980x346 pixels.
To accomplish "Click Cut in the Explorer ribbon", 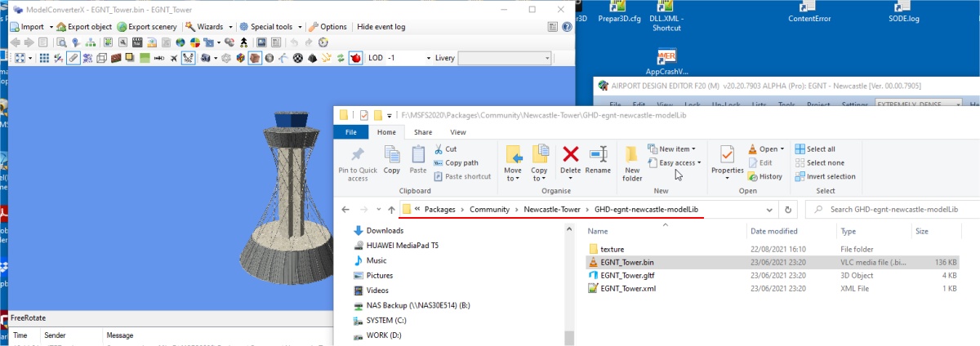I will pyautogui.click(x=446, y=149).
